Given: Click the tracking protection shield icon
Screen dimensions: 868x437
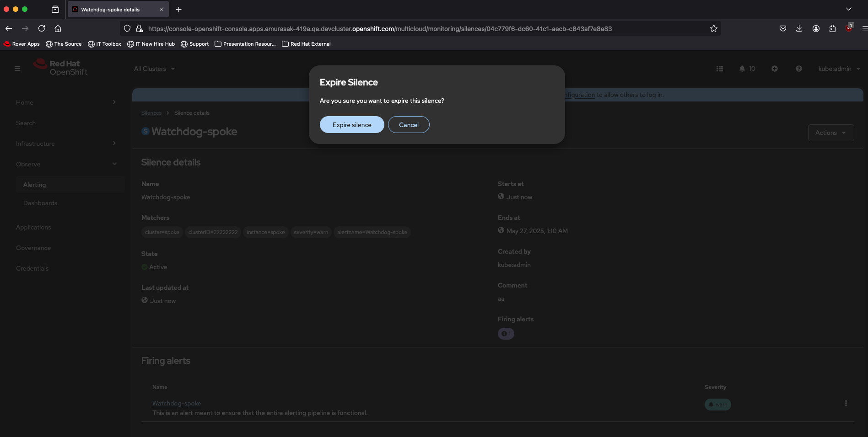Looking at the screenshot, I should coord(127,28).
